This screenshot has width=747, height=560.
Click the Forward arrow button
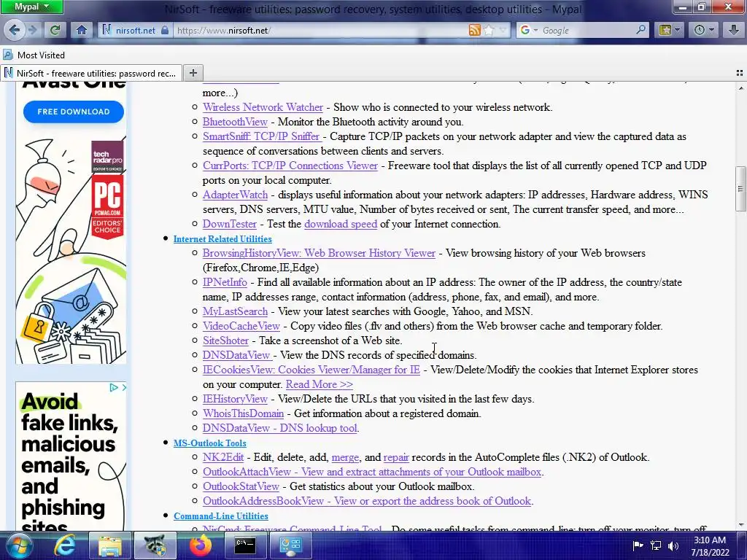pyautogui.click(x=33, y=31)
